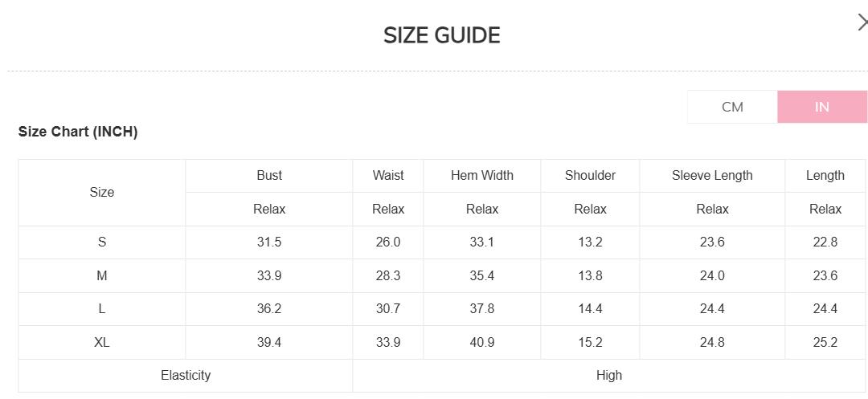This screenshot has width=868, height=399.
Task: Click the L size row label
Action: point(102,309)
